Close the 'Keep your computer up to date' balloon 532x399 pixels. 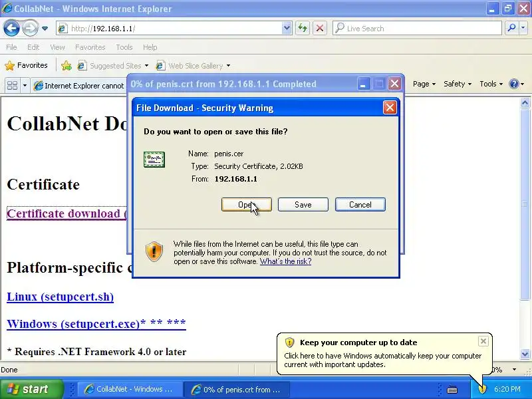click(483, 341)
